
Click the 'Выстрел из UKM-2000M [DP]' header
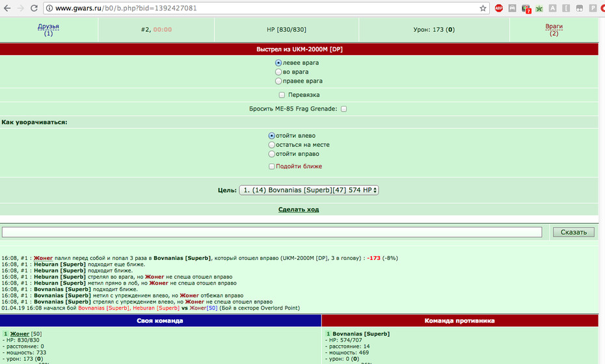coord(299,49)
